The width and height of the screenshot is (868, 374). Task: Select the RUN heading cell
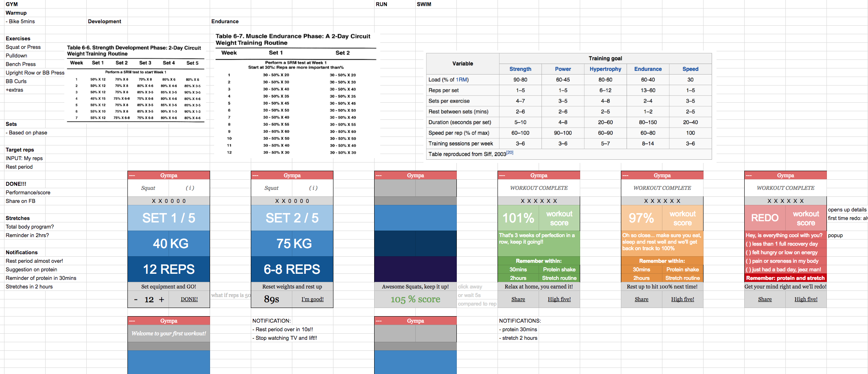(x=395, y=4)
